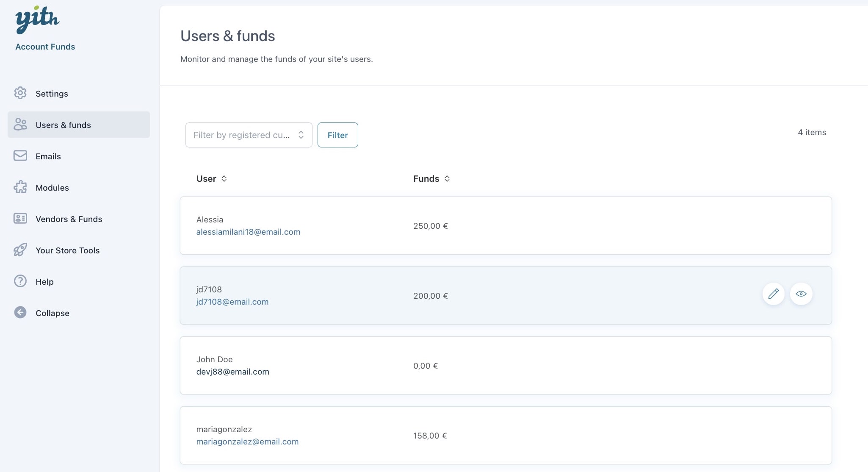Click the Your Store Tools rocket icon
This screenshot has width=868, height=472.
(x=20, y=250)
